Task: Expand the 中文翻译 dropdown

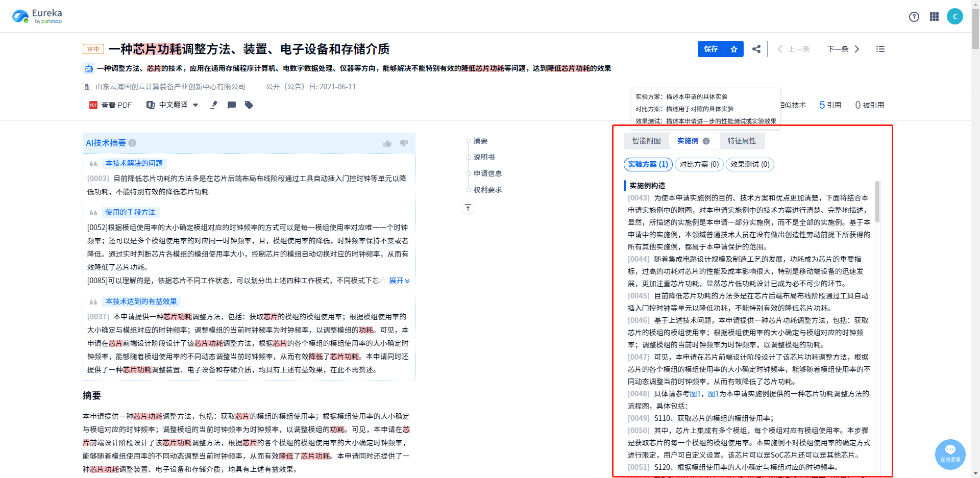Action: tap(195, 105)
